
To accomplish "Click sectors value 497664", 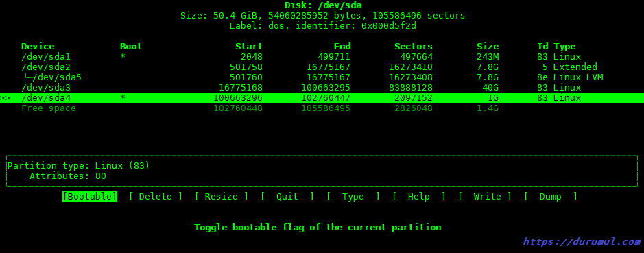I will pyautogui.click(x=416, y=57).
